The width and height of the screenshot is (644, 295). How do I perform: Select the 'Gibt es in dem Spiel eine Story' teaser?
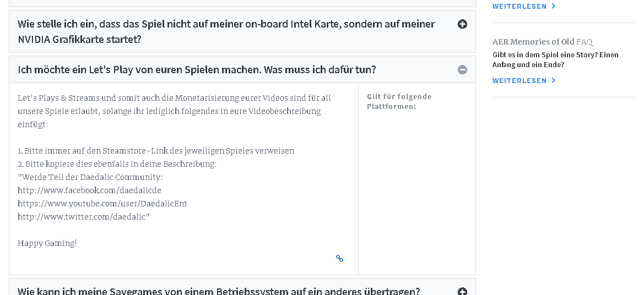pos(555,60)
